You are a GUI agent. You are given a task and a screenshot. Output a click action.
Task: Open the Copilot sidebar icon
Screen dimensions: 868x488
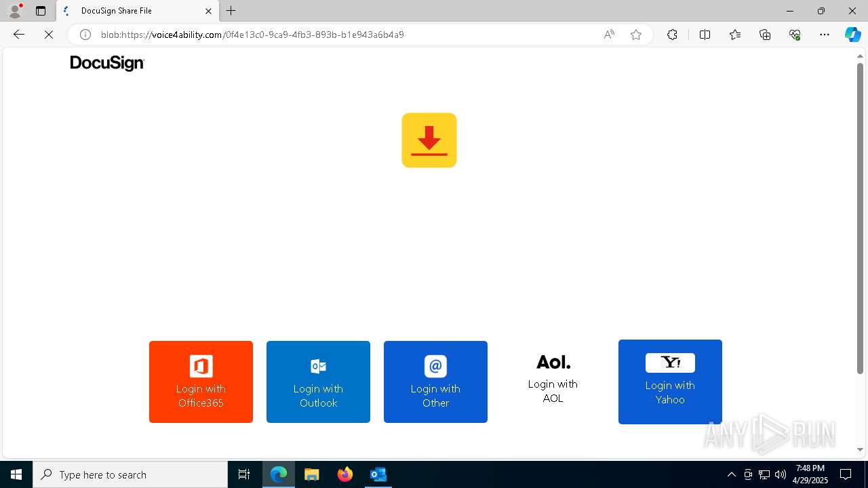[852, 35]
